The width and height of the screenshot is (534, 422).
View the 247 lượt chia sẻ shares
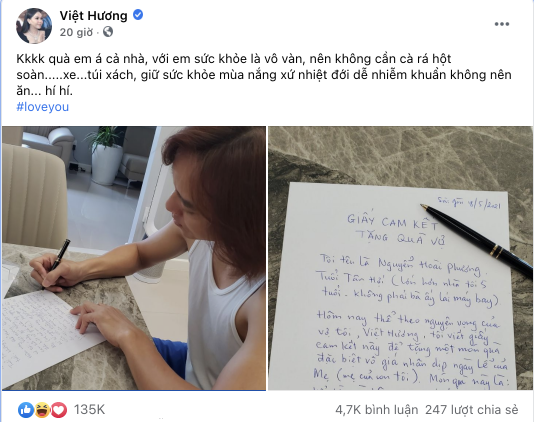[472, 410]
